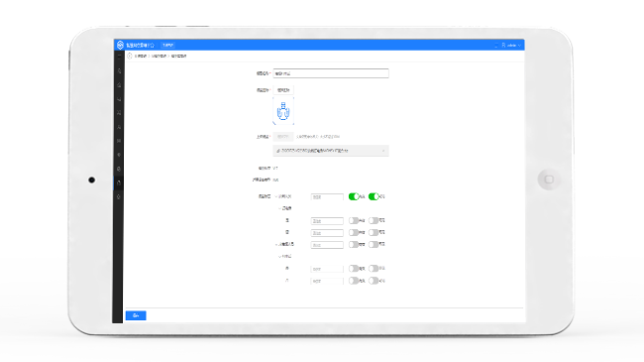Collapse sidebar with the hamburger menu icon

pyautogui.click(x=119, y=56)
